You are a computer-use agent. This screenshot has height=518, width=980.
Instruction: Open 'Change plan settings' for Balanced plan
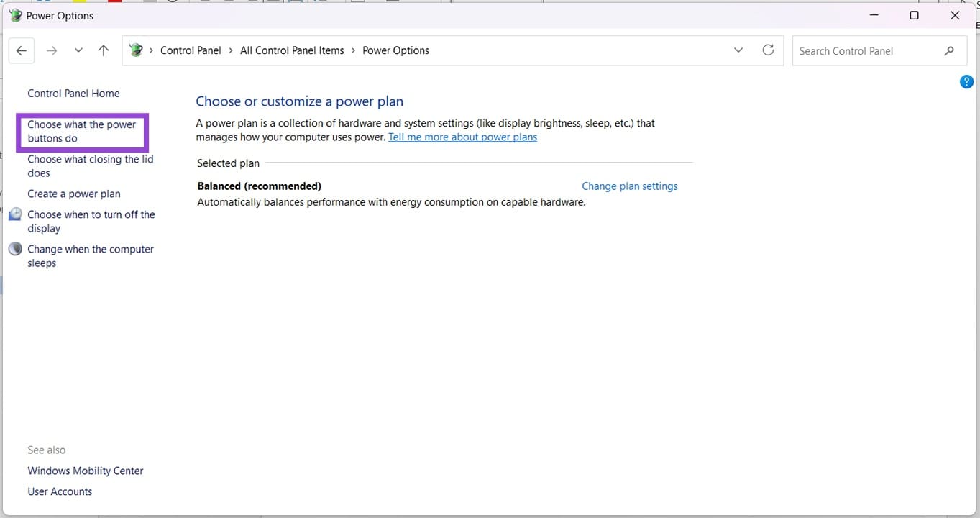(629, 186)
